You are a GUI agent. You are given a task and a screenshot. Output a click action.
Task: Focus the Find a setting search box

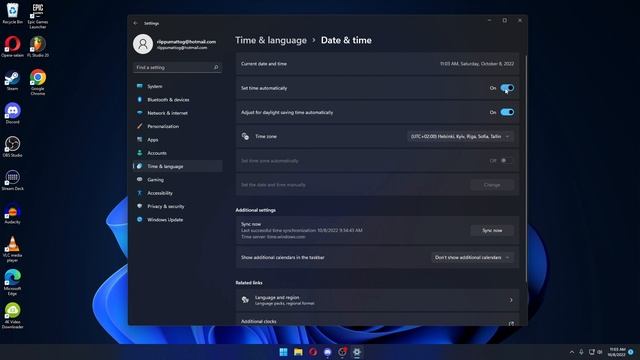pyautogui.click(x=177, y=67)
